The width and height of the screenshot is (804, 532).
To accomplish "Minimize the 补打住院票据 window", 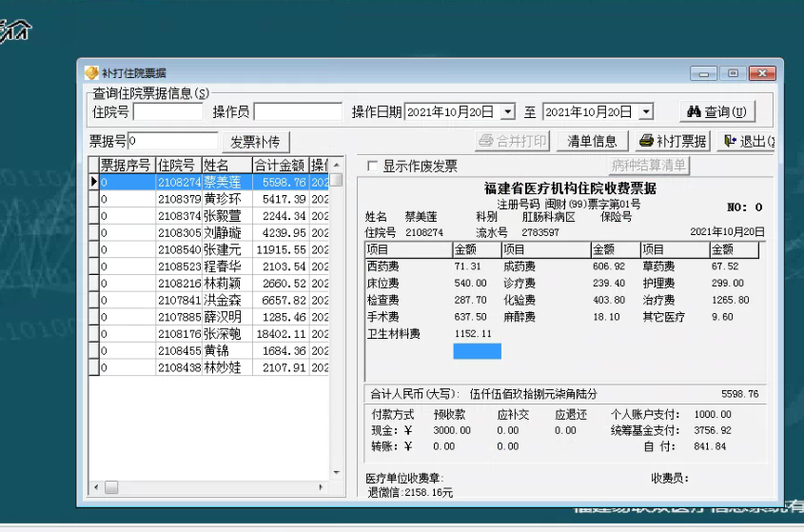I will click(x=703, y=73).
